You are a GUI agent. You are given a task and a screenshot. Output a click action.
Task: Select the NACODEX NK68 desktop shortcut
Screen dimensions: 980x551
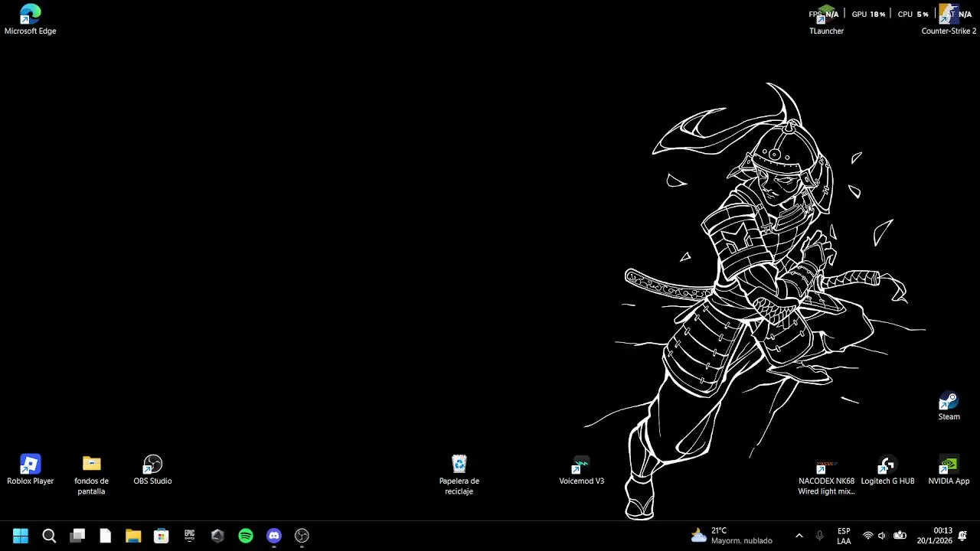[826, 478]
